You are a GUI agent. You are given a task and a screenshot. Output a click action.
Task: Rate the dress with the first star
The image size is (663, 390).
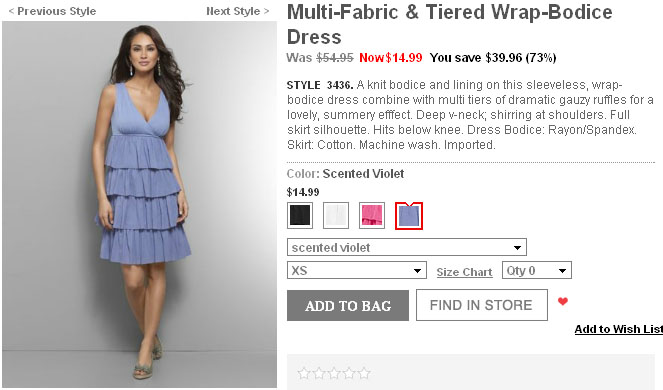[x=303, y=374]
